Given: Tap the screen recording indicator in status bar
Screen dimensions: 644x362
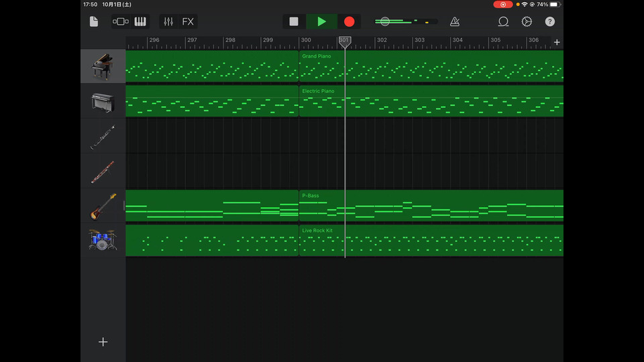Looking at the screenshot, I should [502, 5].
